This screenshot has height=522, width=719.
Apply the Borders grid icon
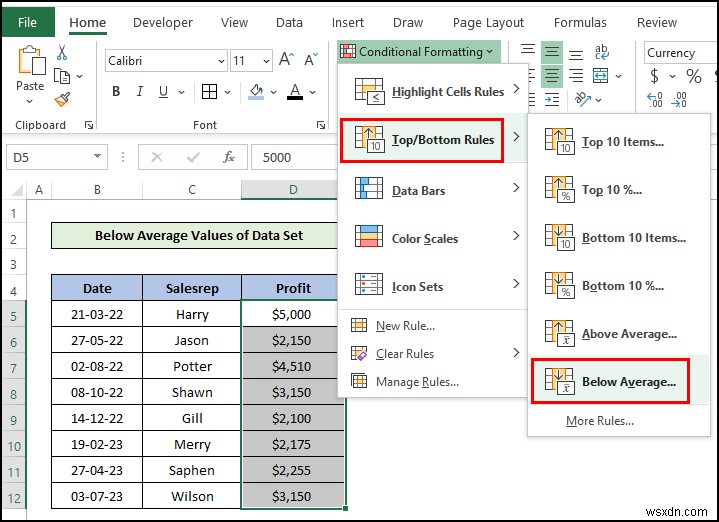[x=210, y=92]
